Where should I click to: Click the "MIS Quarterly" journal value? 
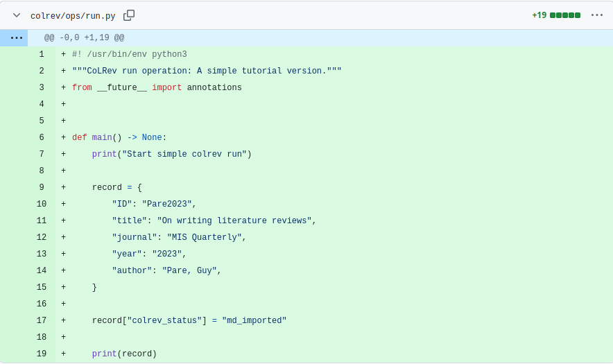pos(204,238)
